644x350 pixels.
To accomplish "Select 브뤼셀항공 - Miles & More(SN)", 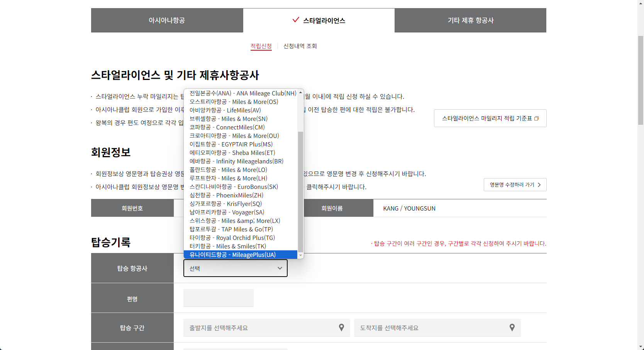I will [241, 119].
